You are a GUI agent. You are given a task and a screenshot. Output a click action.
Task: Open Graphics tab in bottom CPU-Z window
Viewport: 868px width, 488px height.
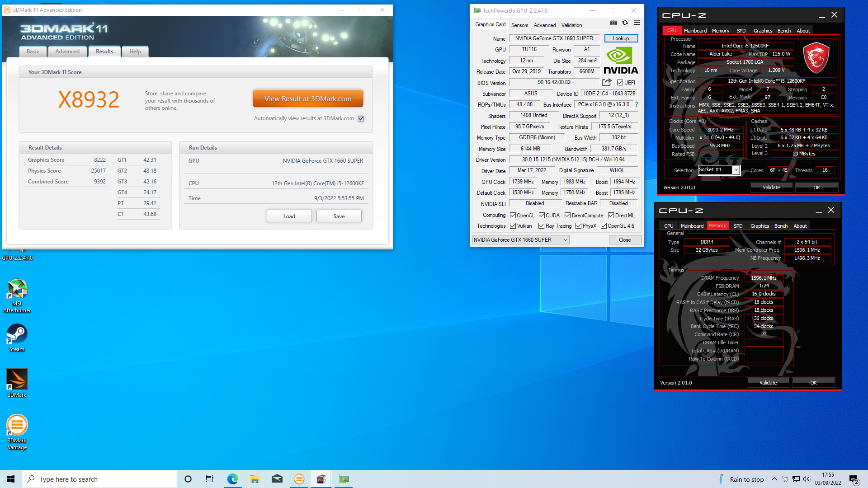coord(759,226)
